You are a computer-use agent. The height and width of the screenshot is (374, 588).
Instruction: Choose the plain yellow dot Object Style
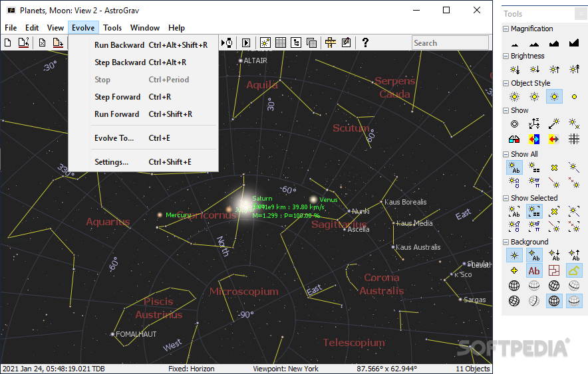574,96
